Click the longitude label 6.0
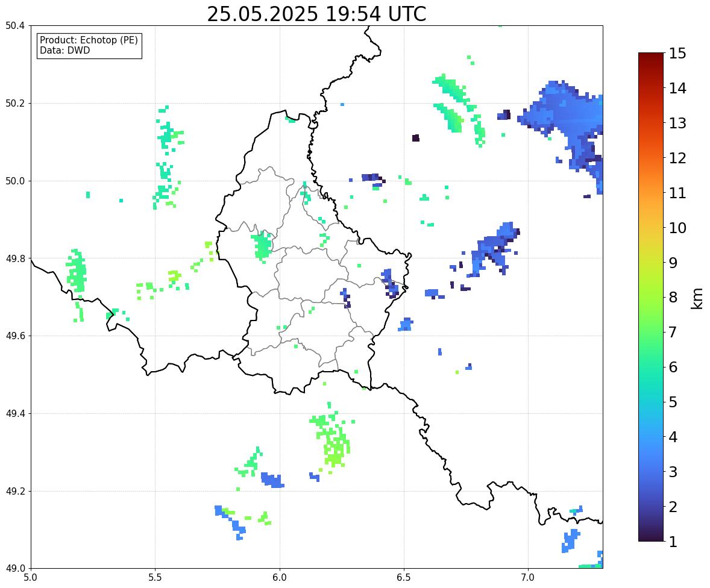This screenshot has width=710, height=588. [x=280, y=578]
